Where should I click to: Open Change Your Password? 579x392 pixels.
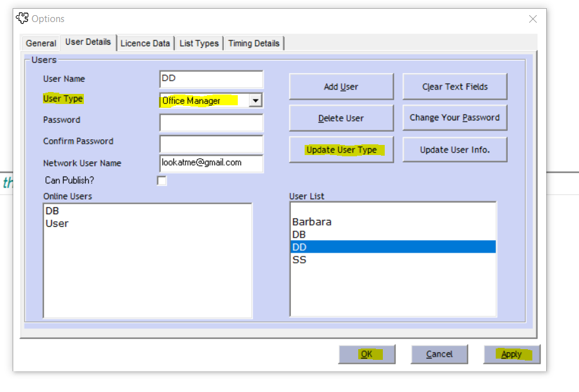(455, 118)
